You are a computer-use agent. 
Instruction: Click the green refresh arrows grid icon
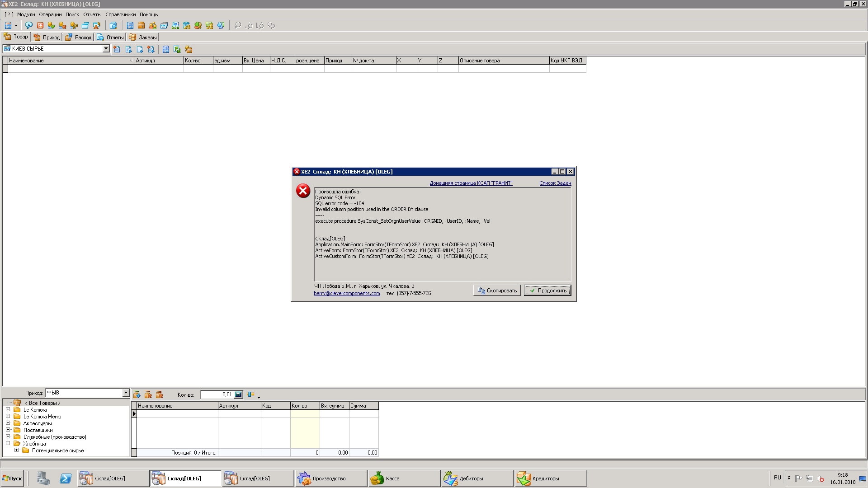point(177,49)
